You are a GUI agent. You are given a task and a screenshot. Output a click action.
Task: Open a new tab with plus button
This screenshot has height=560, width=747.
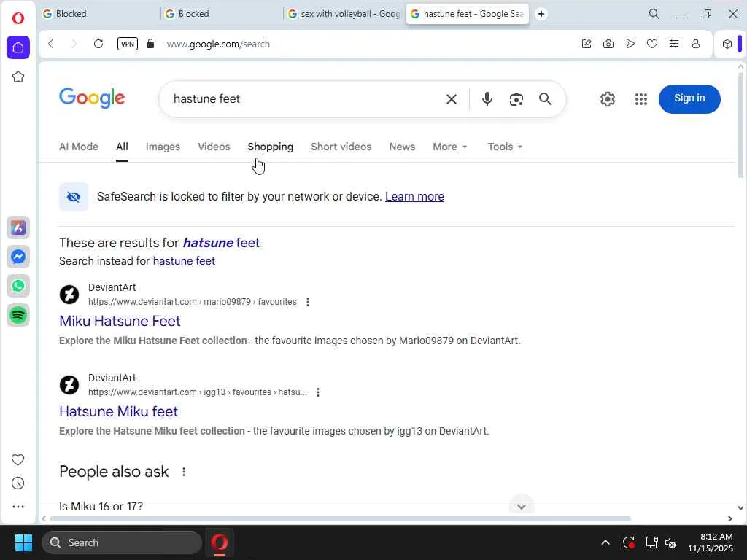coord(541,14)
